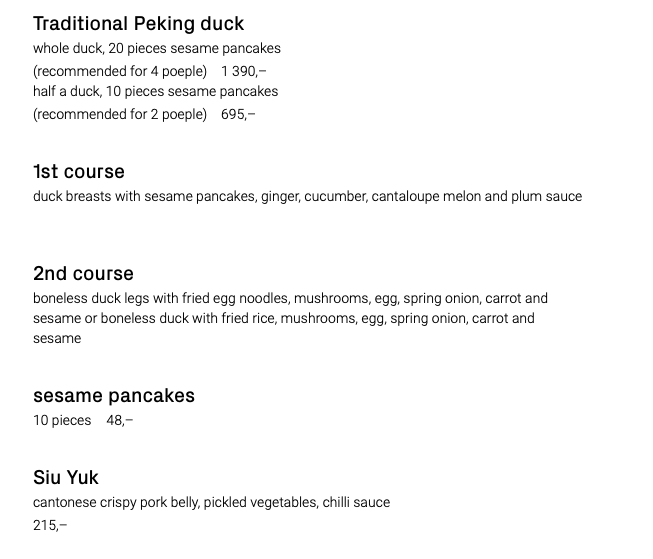The height and width of the screenshot is (559, 653).
Task: Click the 215,– price
Action: [50, 525]
